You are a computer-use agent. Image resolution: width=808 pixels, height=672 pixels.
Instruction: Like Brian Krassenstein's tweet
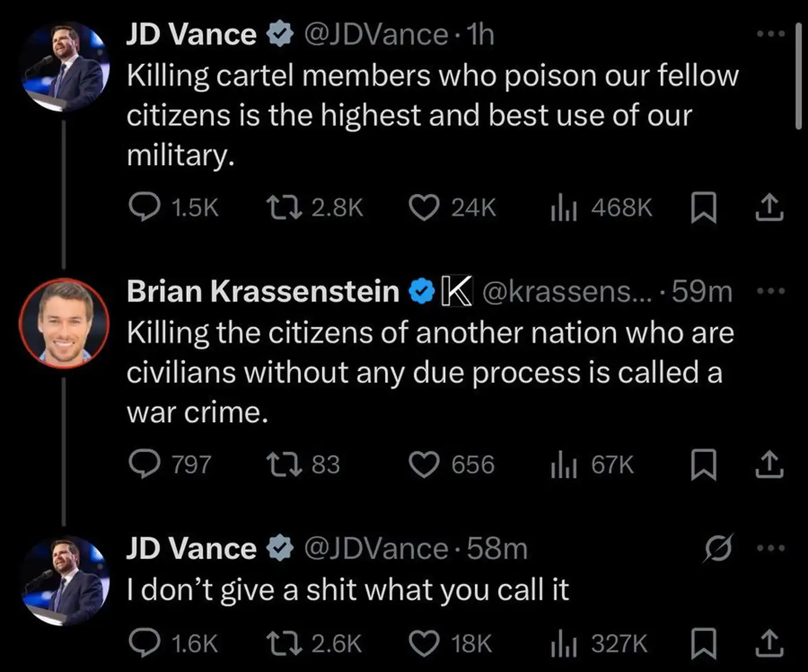pyautogui.click(x=424, y=465)
